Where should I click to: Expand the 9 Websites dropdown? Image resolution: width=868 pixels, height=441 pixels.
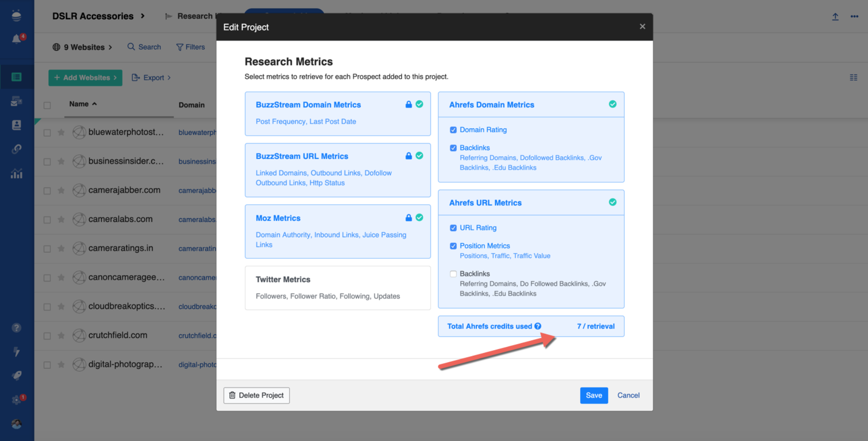pyautogui.click(x=82, y=47)
